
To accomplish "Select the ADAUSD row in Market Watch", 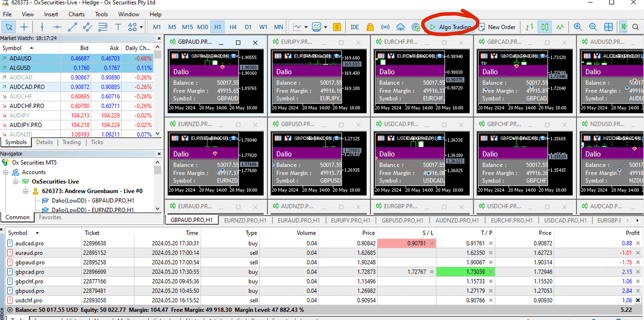I will coord(20,58).
